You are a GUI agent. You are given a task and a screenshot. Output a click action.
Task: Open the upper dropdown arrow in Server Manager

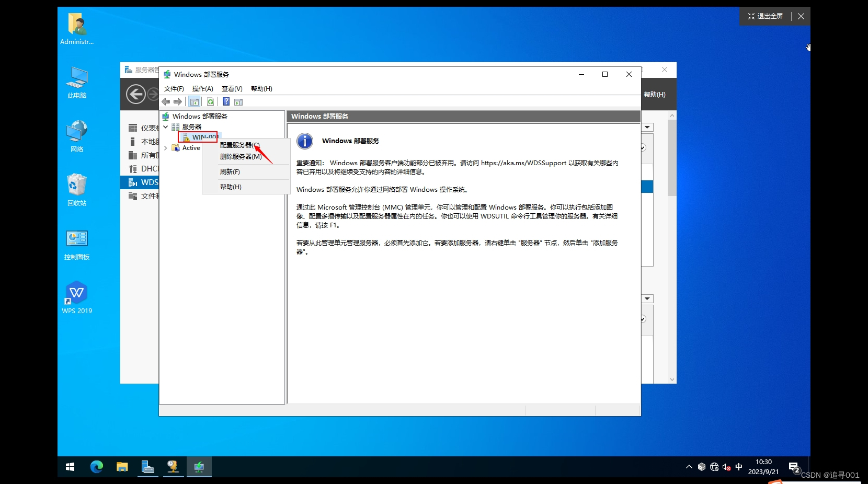click(x=648, y=128)
